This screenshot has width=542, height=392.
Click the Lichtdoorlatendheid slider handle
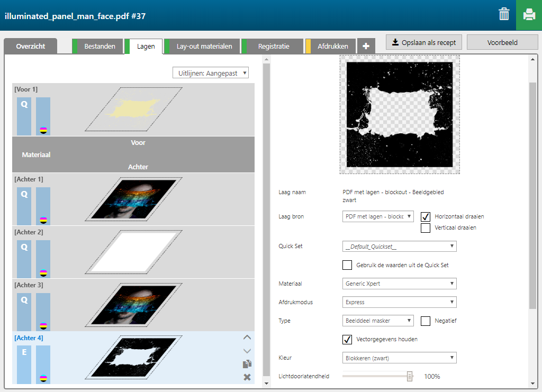(x=410, y=376)
